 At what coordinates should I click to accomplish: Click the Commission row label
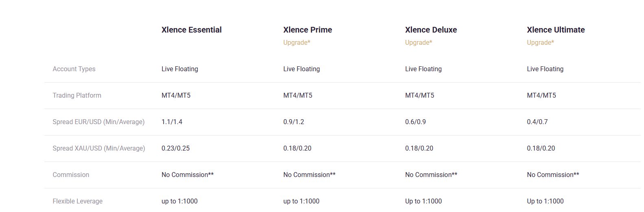click(x=70, y=175)
